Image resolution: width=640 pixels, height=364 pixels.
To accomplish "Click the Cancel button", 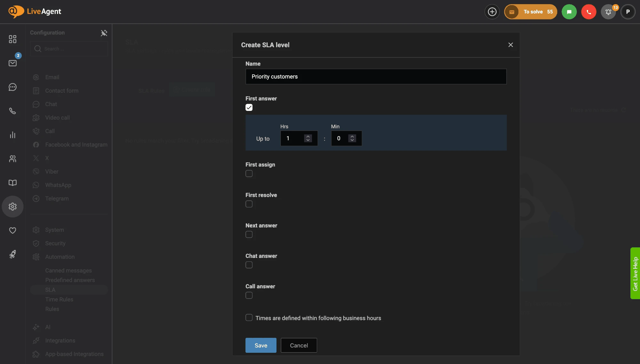I will [299, 345].
